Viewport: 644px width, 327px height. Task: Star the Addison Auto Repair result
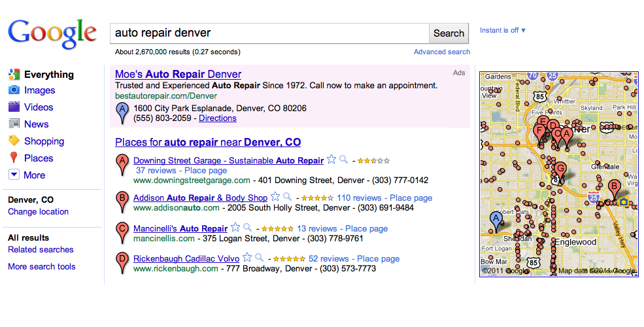point(275,196)
